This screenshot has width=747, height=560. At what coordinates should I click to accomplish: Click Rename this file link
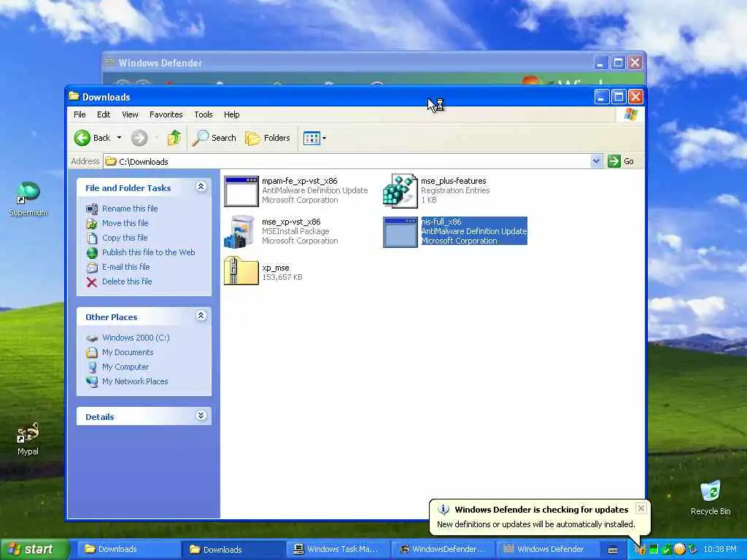tap(130, 209)
